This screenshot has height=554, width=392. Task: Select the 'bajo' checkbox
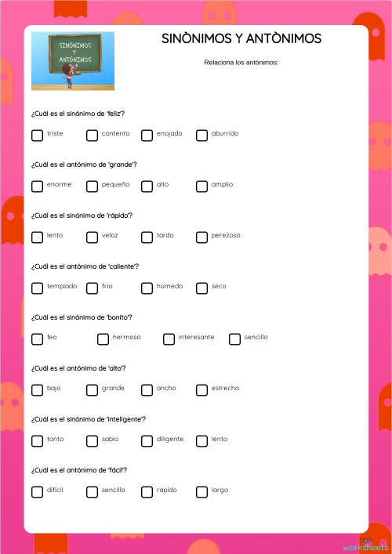(37, 390)
